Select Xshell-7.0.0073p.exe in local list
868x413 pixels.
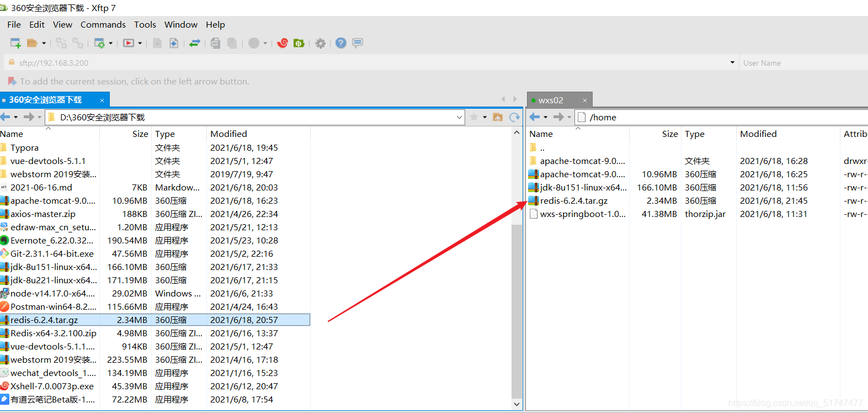tap(155, 386)
